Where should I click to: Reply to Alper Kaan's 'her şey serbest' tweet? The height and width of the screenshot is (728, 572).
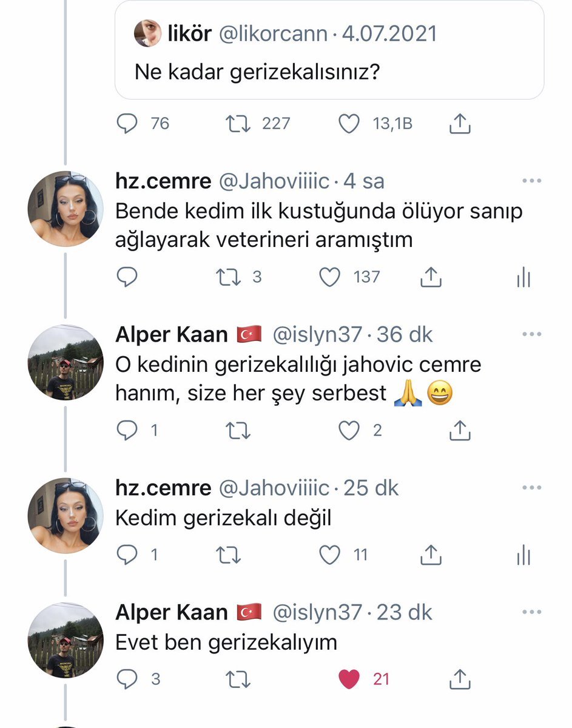tap(127, 431)
